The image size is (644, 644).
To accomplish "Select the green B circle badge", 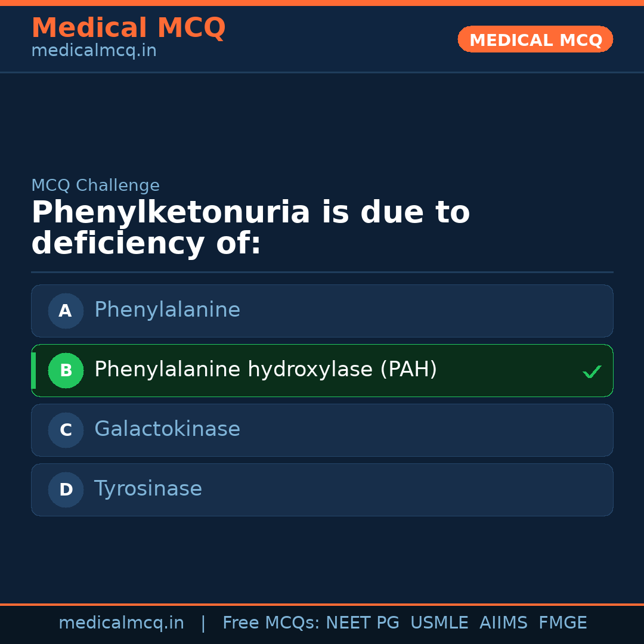I will point(66,370).
